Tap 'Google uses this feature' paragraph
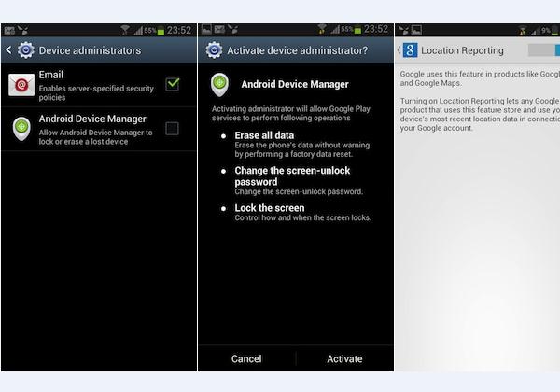 click(x=480, y=78)
